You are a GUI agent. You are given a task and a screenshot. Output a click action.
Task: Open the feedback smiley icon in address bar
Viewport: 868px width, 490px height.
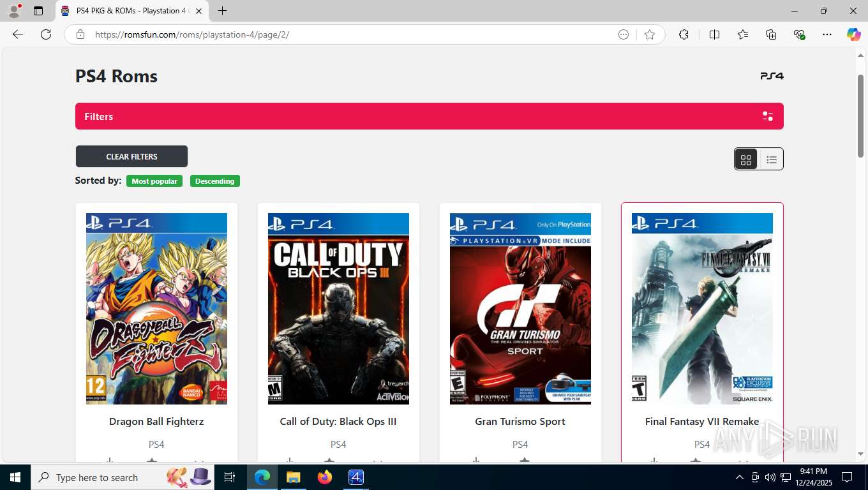624,34
